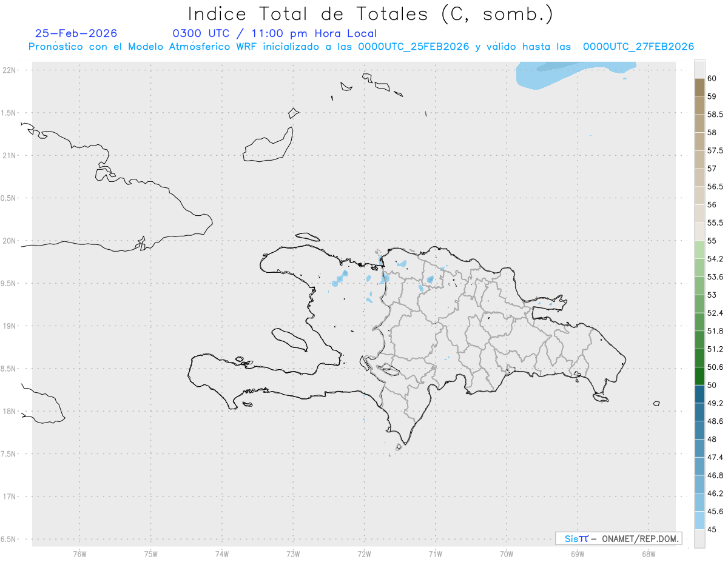
Task: Select the dark green swatch between 50 and 50.6
Action: click(699, 376)
